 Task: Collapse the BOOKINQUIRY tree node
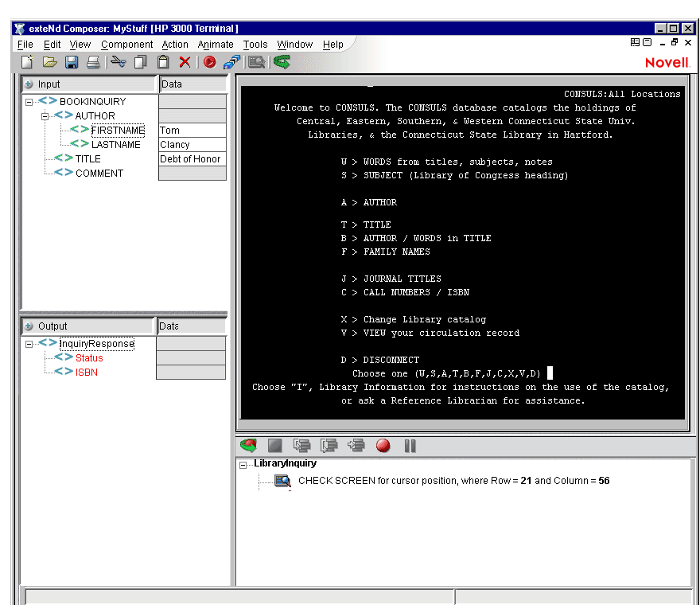click(x=29, y=102)
